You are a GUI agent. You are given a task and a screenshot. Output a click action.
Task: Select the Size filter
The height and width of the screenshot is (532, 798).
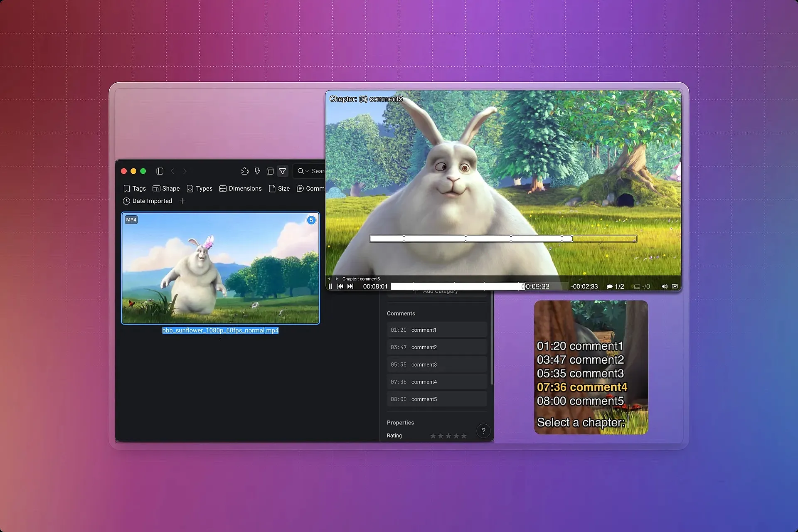279,188
